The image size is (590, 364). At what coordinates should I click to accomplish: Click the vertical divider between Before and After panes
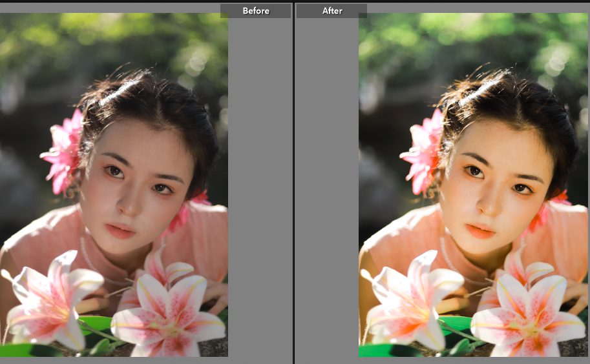pos(294,182)
